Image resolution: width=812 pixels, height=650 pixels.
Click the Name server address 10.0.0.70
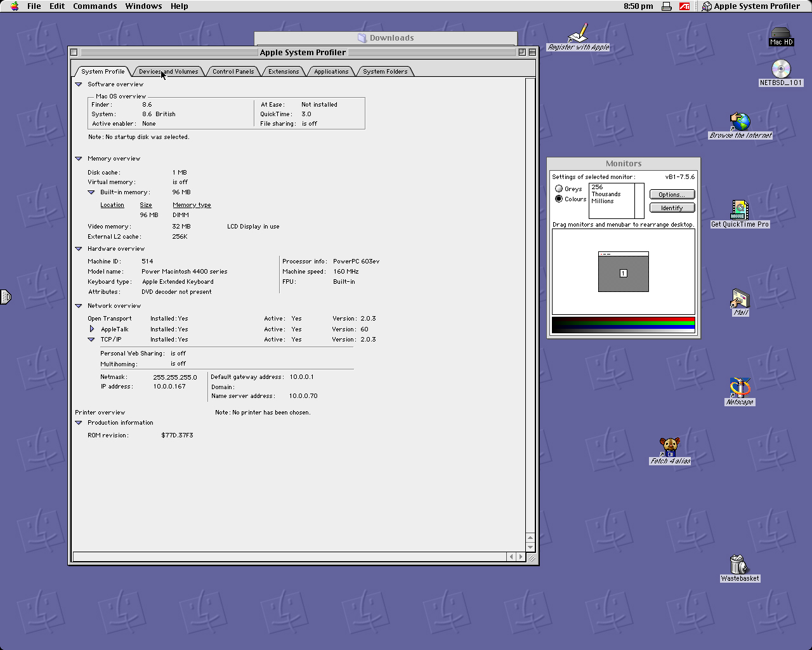[303, 396]
